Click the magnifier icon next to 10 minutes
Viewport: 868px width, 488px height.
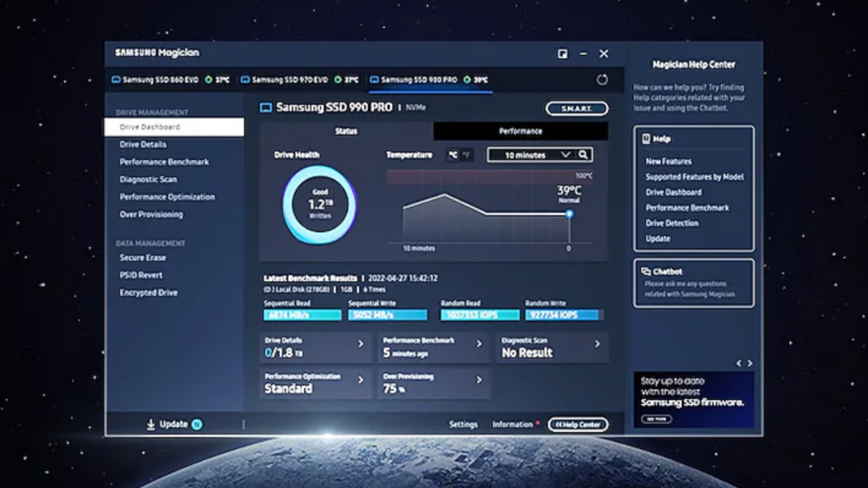point(583,155)
